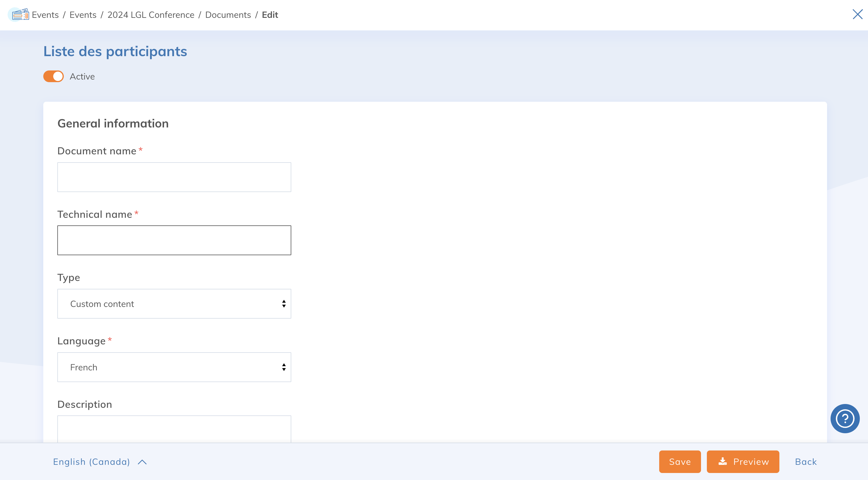Expand the English (Canada) language selector
868x480 pixels.
91,462
